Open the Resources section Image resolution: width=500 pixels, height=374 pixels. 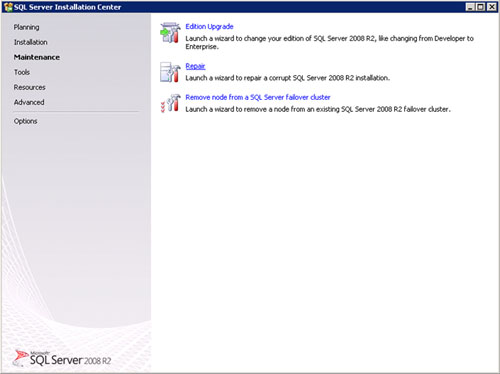(x=29, y=87)
